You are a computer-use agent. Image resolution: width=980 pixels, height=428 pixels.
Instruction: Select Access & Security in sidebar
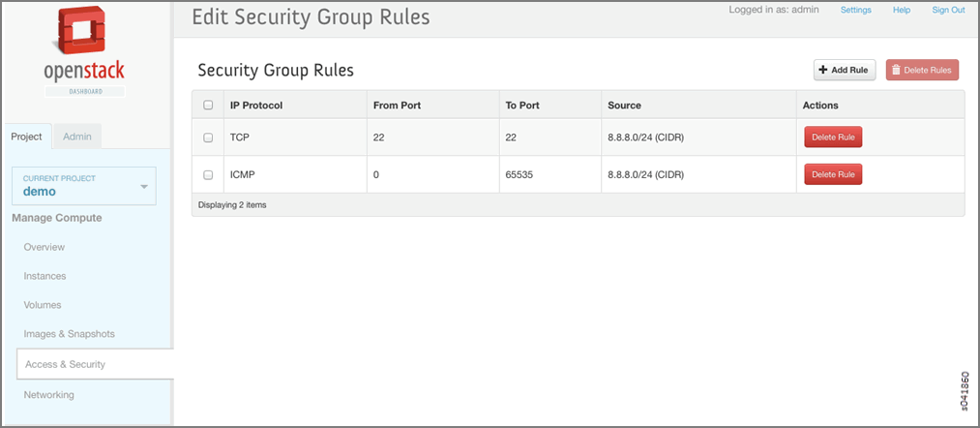pyautogui.click(x=66, y=364)
